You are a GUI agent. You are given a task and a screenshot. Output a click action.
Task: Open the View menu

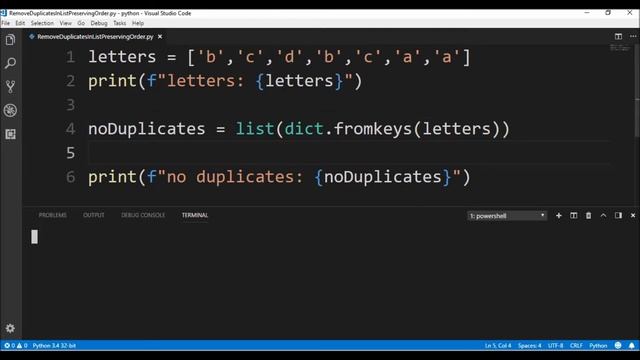(x=65, y=23)
